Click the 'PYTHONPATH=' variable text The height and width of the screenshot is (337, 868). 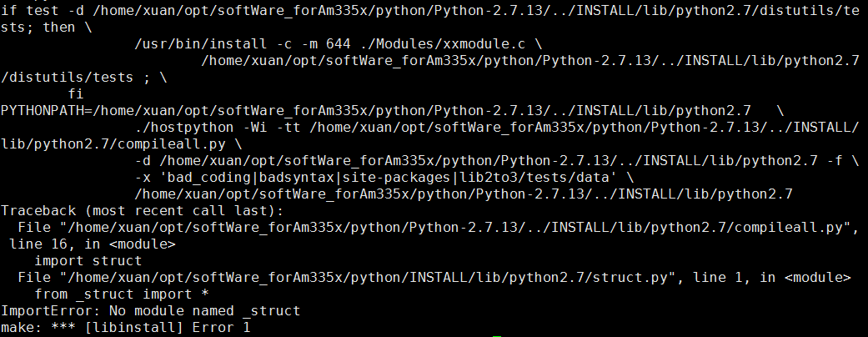click(x=46, y=111)
